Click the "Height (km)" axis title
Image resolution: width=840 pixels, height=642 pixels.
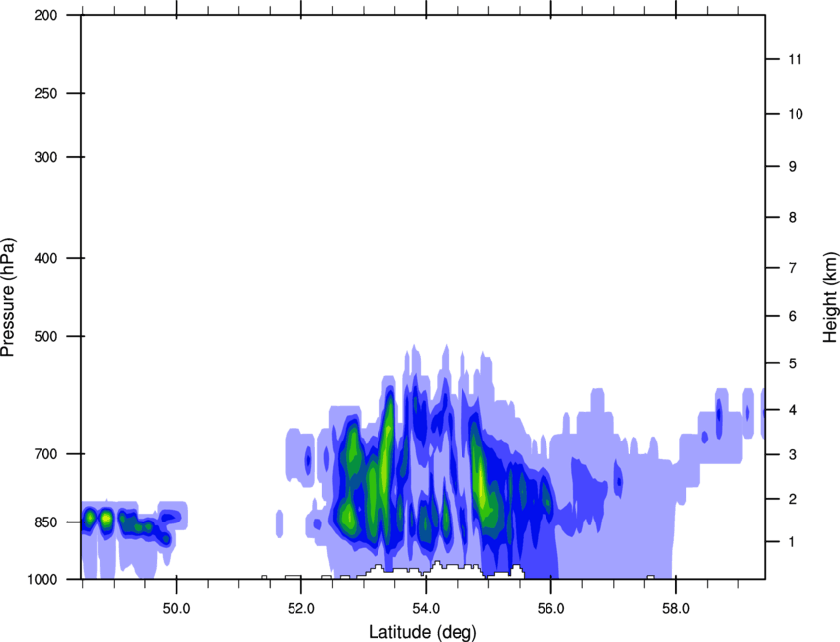pyautogui.click(x=830, y=296)
